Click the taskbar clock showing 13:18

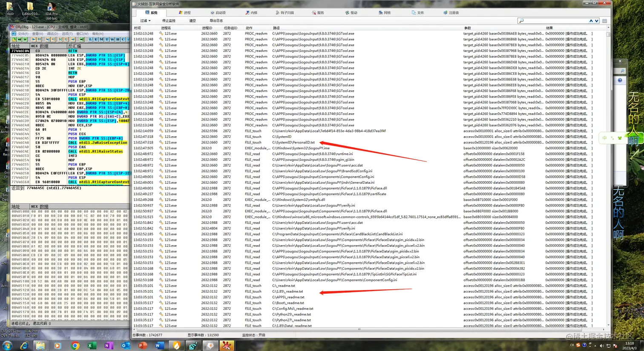(x=630, y=345)
